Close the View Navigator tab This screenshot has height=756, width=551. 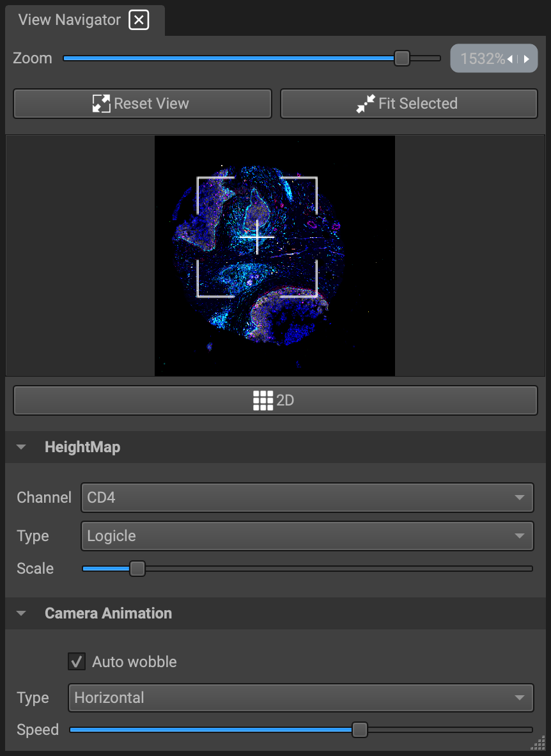coord(139,20)
